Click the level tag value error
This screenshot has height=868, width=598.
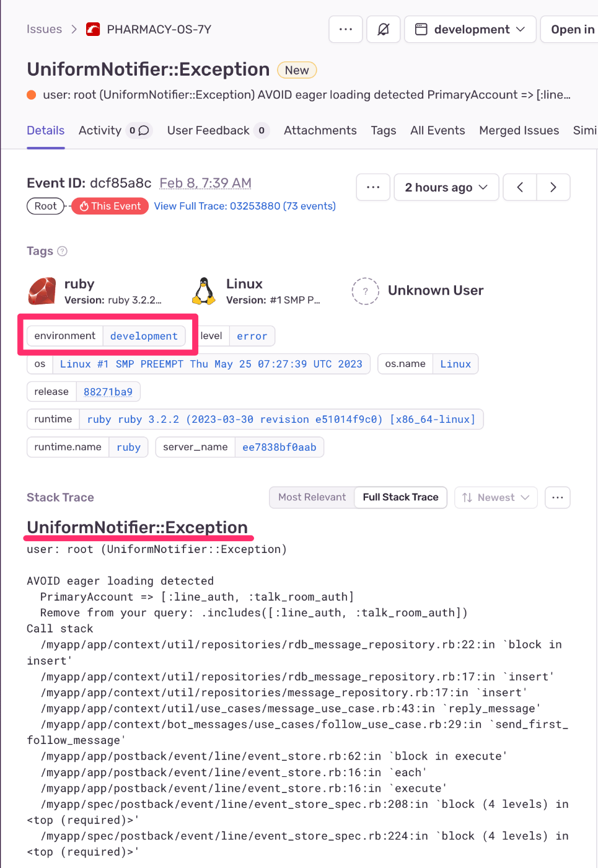tap(252, 336)
